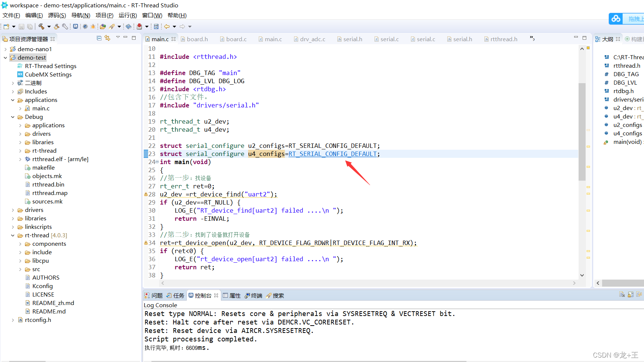Open dropdown next to the red download arrow
The image size is (644, 362).
click(x=147, y=26)
